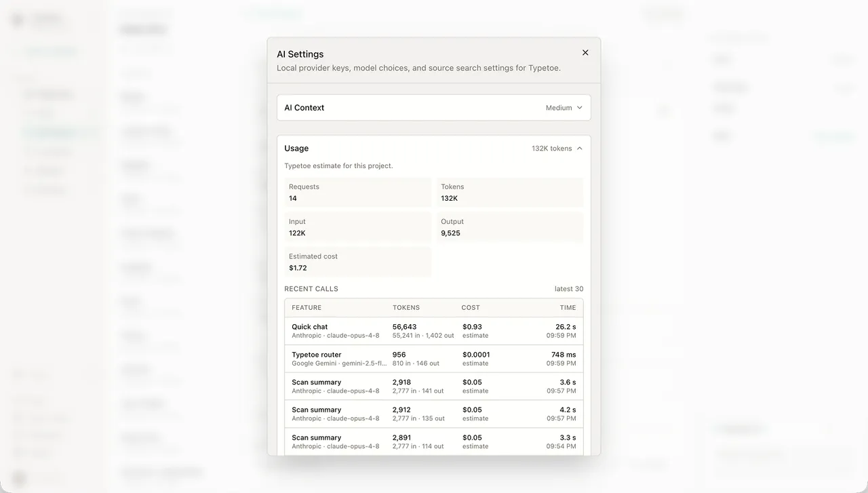Click the 3.3 s duration
The width and height of the screenshot is (868, 493).
coord(568,438)
